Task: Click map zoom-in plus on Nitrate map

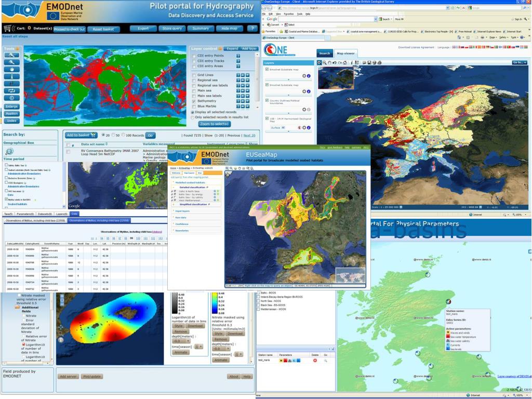Action: (62, 296)
